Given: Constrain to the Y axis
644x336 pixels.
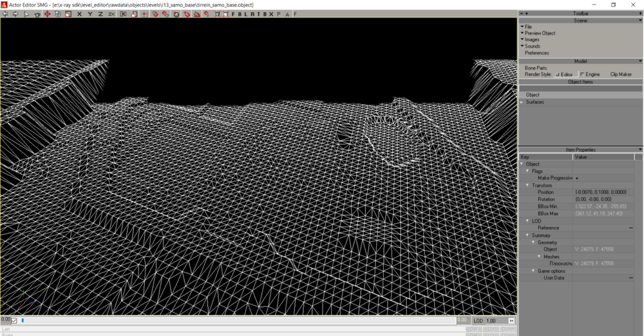Looking at the screenshot, I should click(90, 14).
